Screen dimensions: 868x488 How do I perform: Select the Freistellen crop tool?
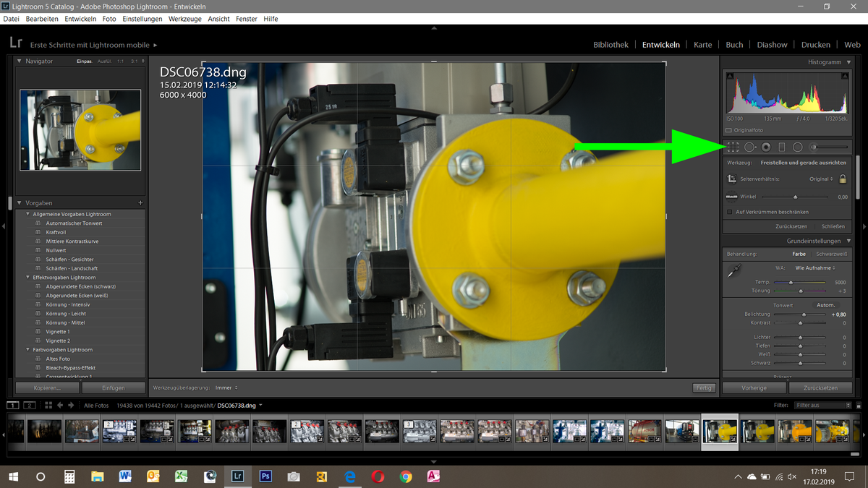[x=733, y=147]
